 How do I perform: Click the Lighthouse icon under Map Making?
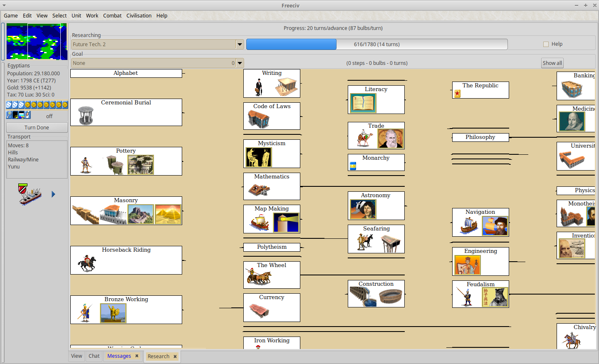(286, 223)
